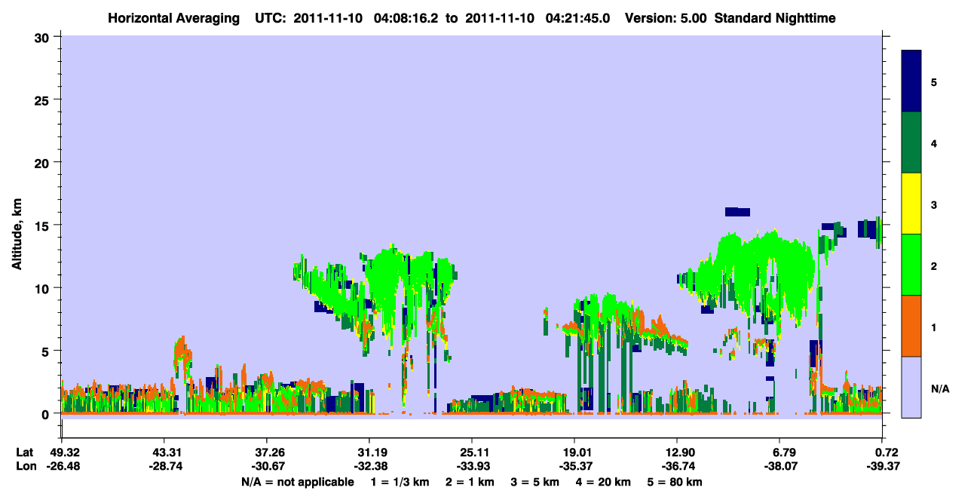Click the dark blue color bar segment 5

click(911, 81)
